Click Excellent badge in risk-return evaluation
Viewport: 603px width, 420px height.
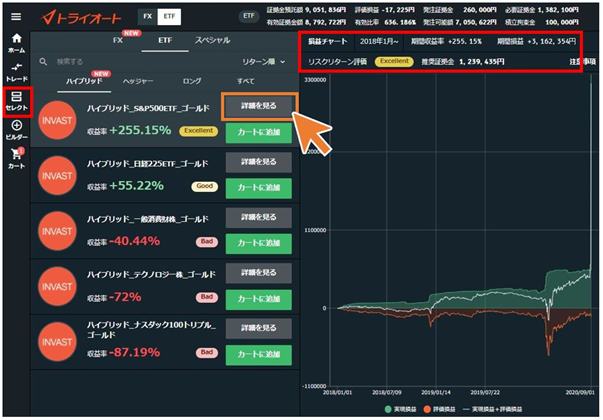point(394,61)
